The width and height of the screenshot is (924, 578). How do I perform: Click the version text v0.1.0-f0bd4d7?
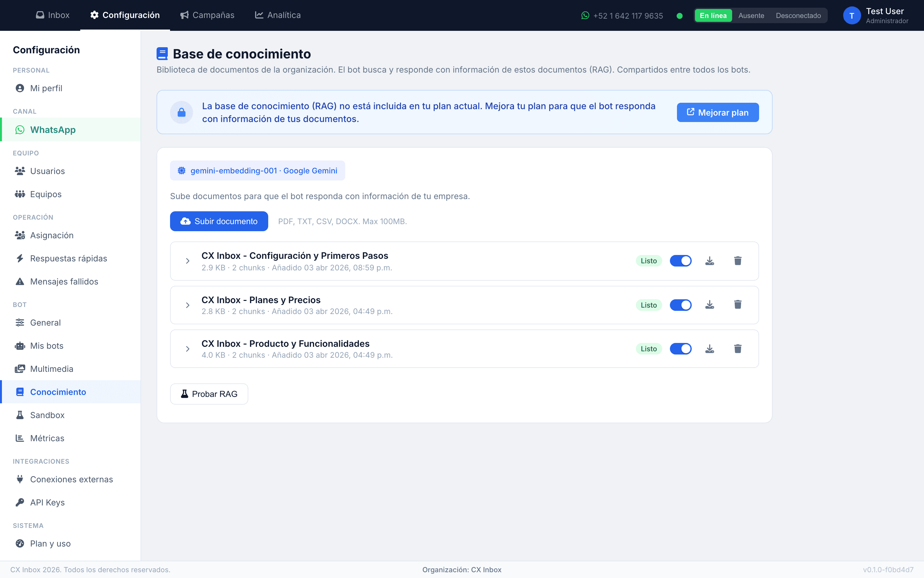pos(888,570)
